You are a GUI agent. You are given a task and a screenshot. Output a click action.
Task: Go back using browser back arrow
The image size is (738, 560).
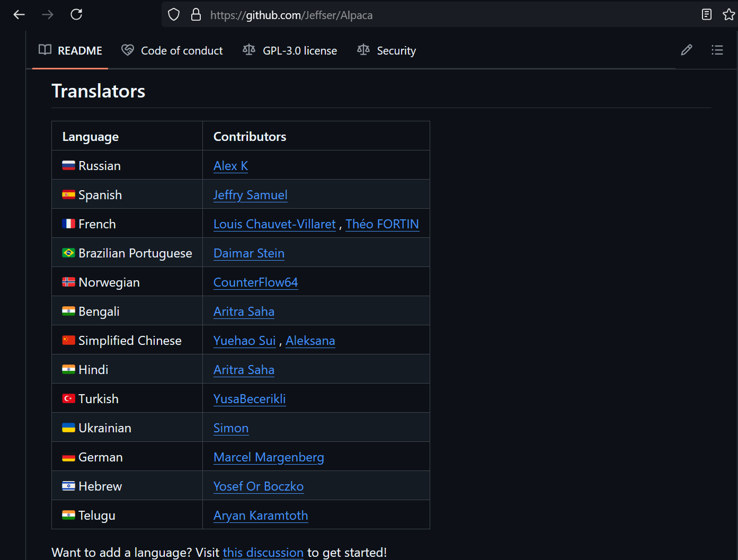(x=19, y=15)
